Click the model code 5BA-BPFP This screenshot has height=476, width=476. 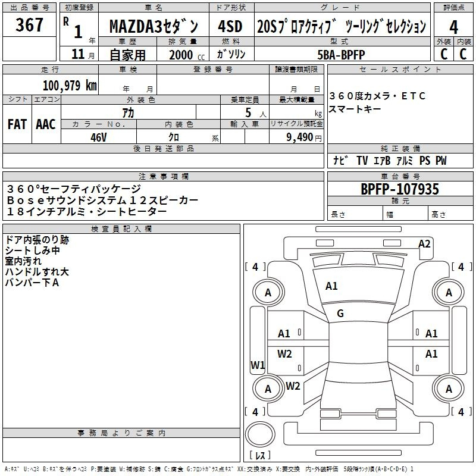click(341, 54)
